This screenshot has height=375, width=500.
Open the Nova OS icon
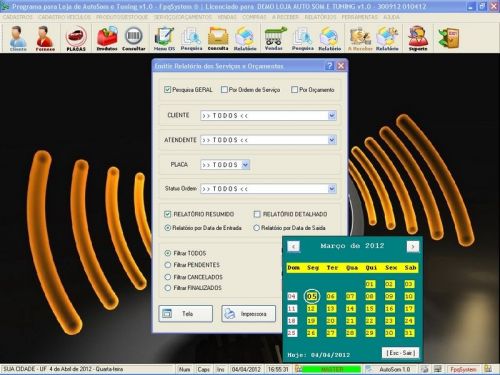[x=164, y=38]
